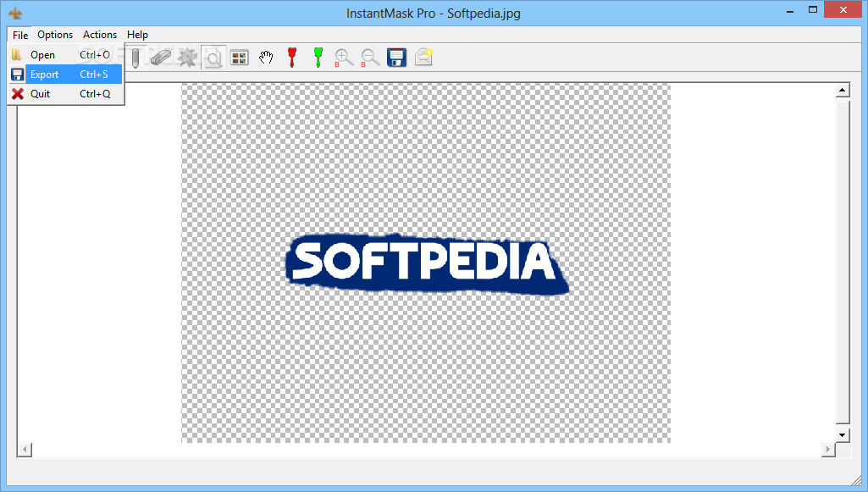The image size is (868, 492).
Task: Choose Export in the File menu
Action: pos(66,75)
